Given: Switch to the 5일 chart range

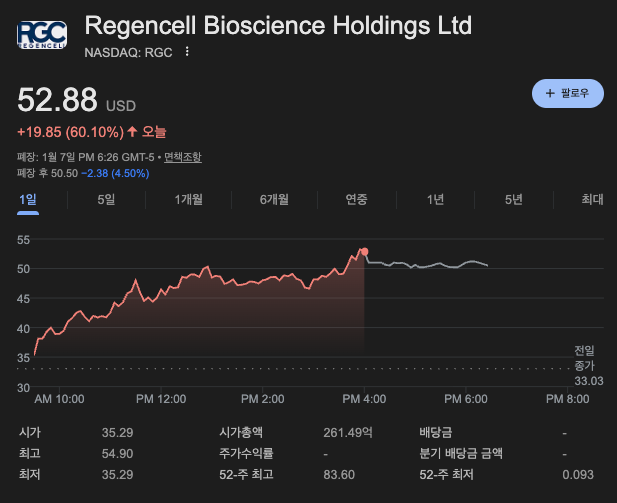Looking at the screenshot, I should tap(106, 200).
